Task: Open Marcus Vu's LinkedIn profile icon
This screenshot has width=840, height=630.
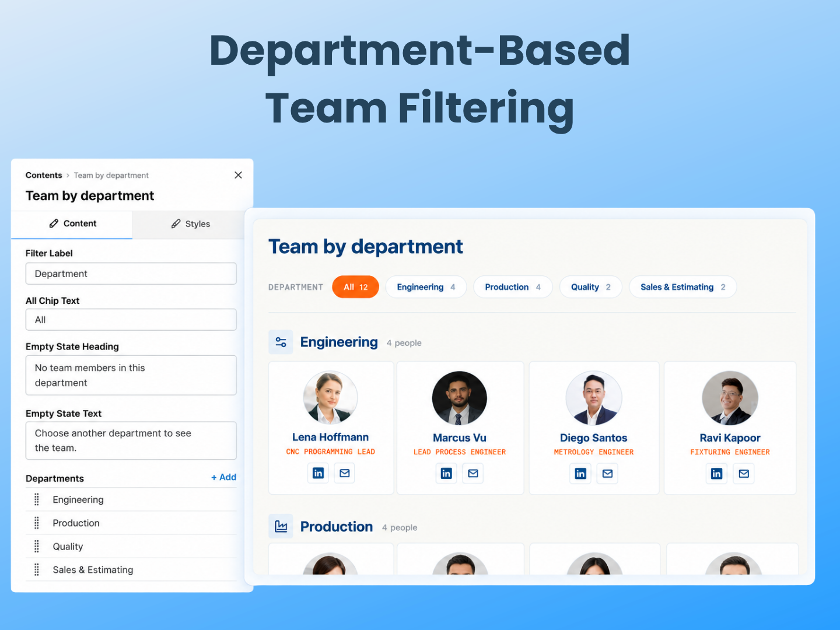Action: click(446, 474)
